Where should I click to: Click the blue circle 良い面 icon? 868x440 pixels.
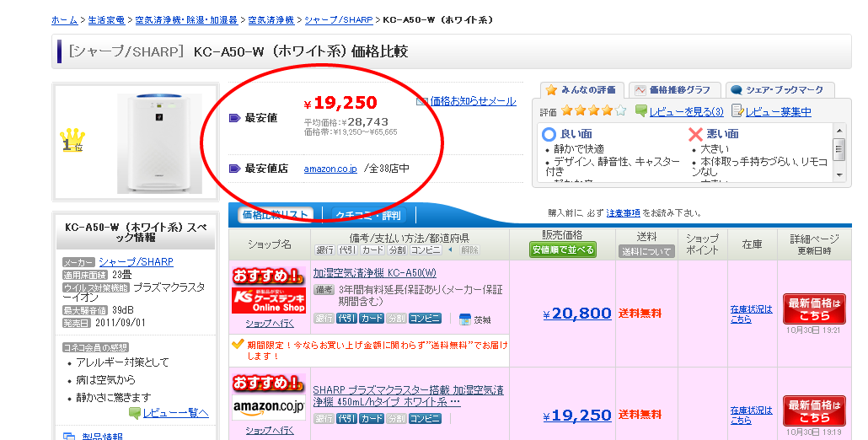549,134
